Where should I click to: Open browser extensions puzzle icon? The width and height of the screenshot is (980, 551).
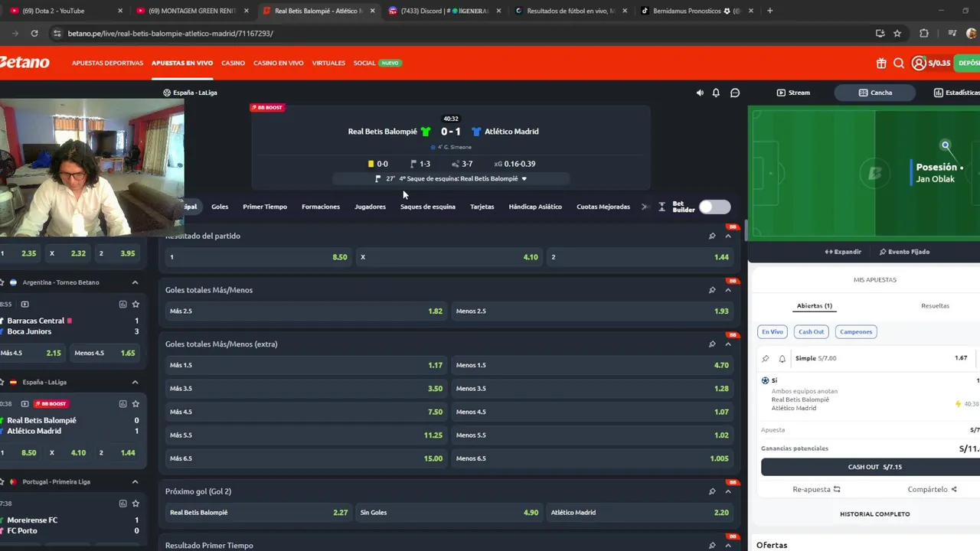[924, 34]
